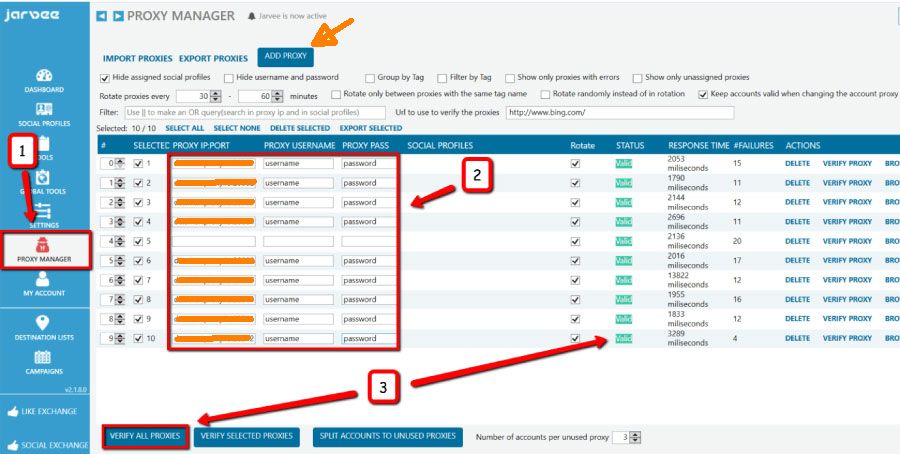Open Social Exchange in the sidebar

(x=48, y=445)
